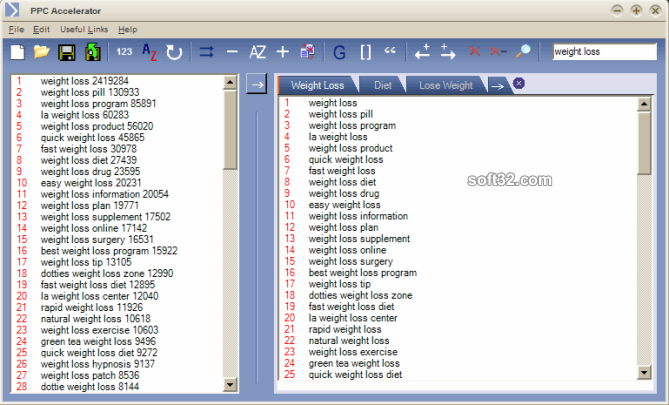
Task: Select 'quick weight loss diet' in right list
Action: point(355,375)
